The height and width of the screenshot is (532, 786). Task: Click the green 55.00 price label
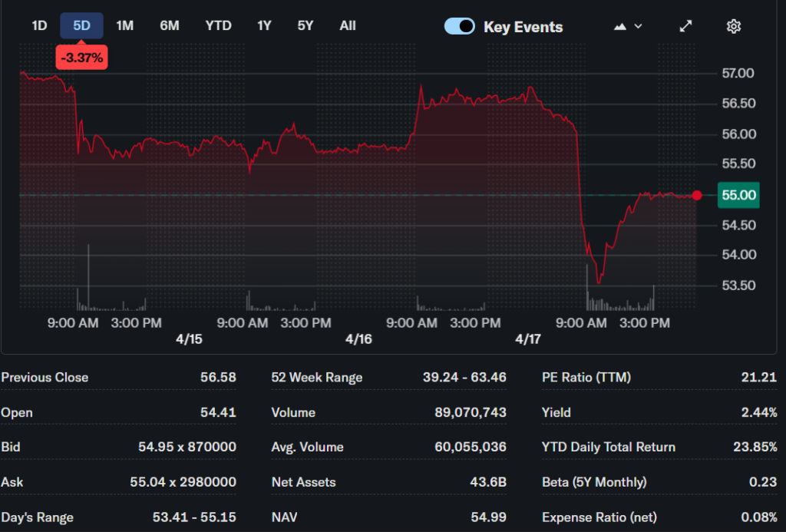point(738,195)
